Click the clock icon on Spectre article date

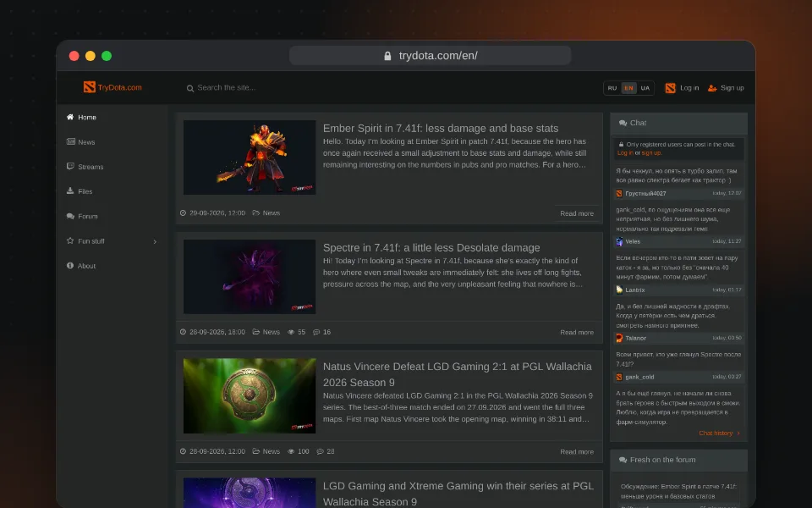183,332
